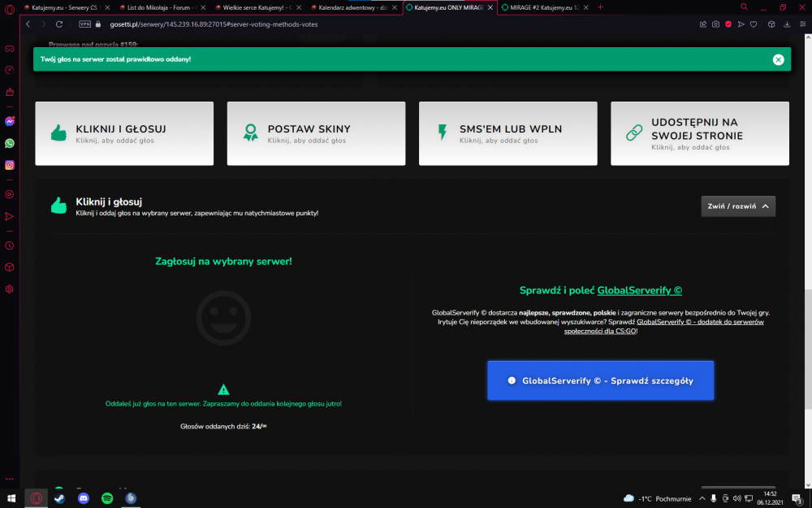Close the MIRAGE #2 Katujemy.eu tab

pyautogui.click(x=585, y=8)
